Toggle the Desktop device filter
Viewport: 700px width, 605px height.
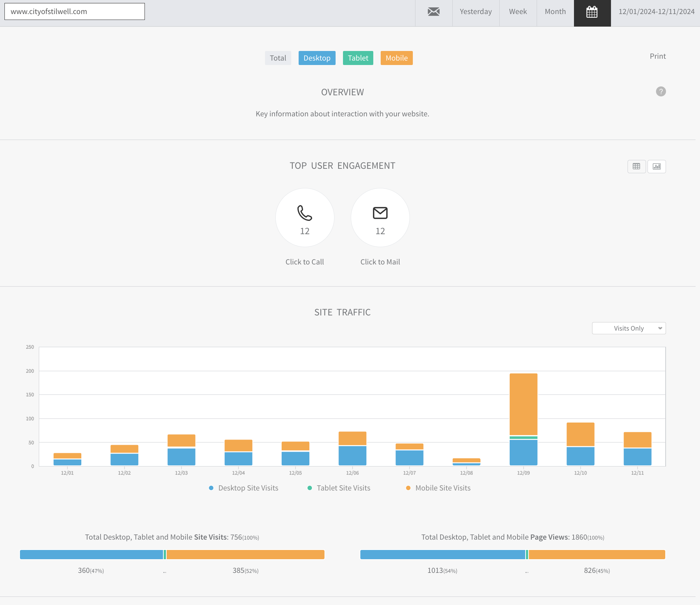pyautogui.click(x=317, y=58)
